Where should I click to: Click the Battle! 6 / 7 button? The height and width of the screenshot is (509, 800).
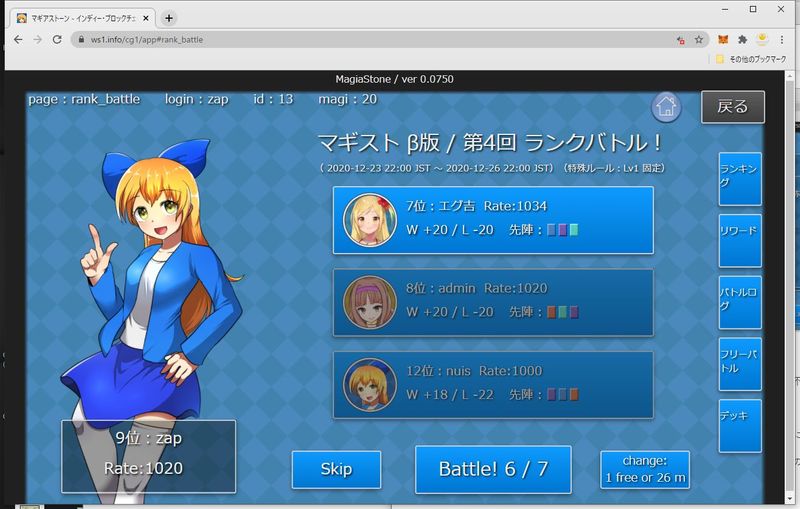(x=493, y=469)
